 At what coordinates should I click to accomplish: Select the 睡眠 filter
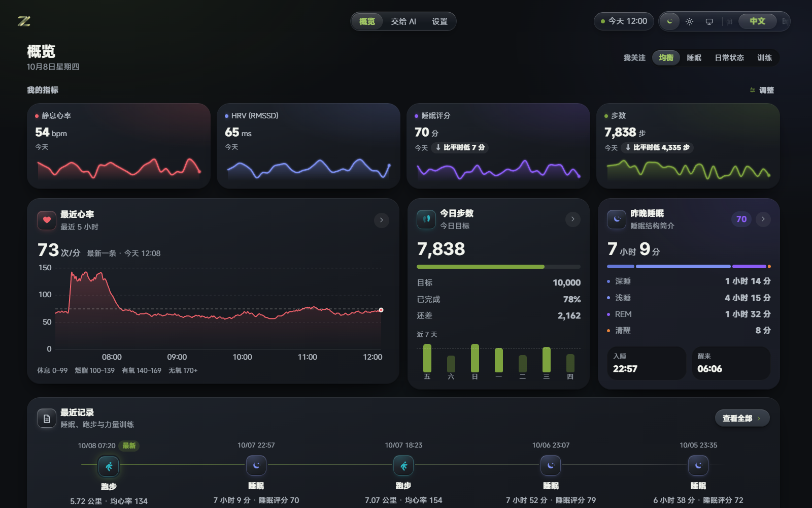click(694, 58)
